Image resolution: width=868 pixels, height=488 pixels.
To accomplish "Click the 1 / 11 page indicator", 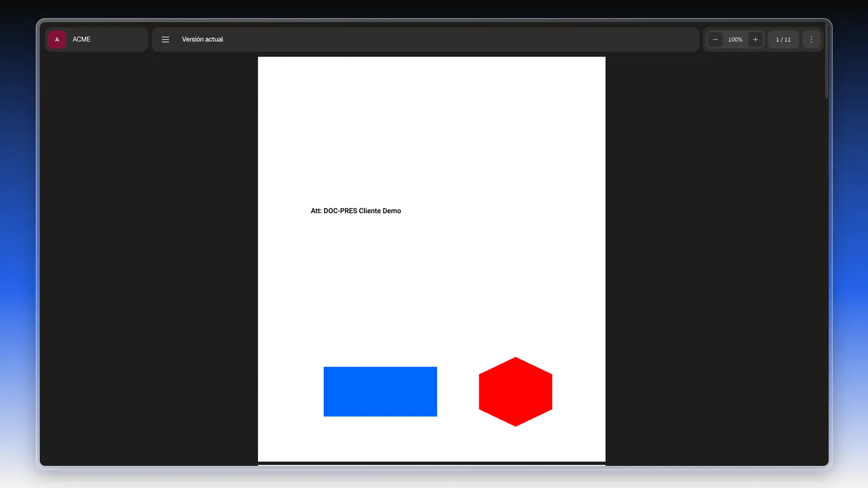I will (783, 39).
